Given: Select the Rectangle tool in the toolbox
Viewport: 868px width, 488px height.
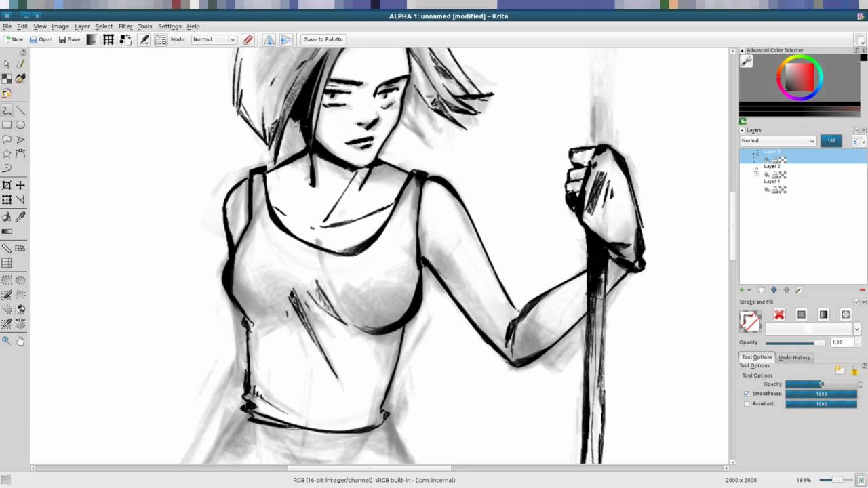Looking at the screenshot, I should pos(7,124).
